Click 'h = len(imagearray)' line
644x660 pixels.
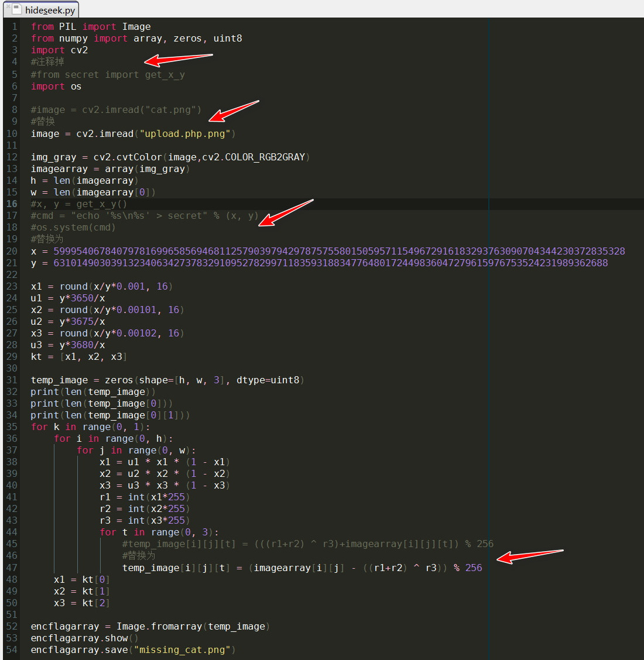click(x=85, y=181)
